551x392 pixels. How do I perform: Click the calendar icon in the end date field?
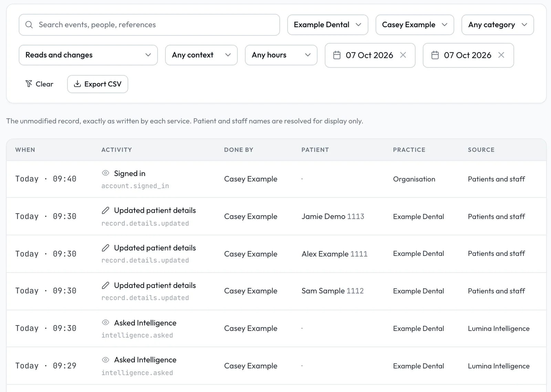point(435,55)
